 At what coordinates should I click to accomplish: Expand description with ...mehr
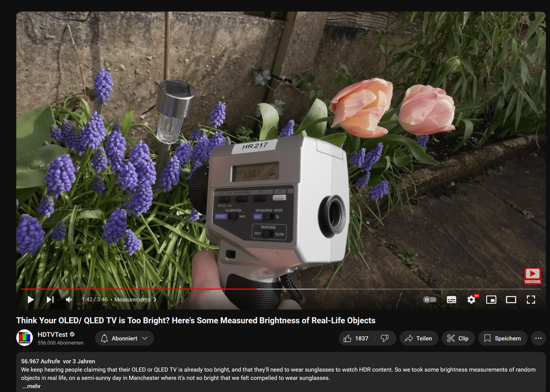click(31, 386)
